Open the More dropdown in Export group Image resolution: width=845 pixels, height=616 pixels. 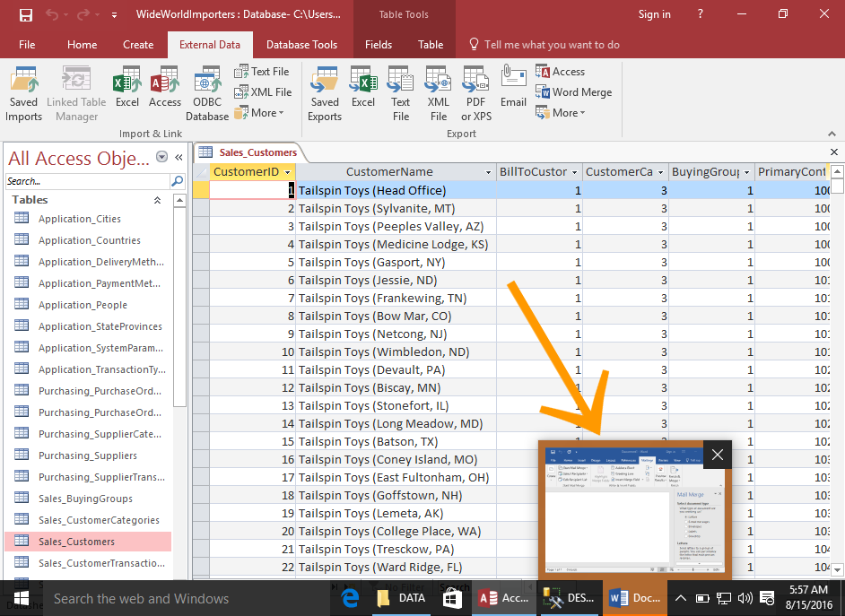[x=561, y=113]
